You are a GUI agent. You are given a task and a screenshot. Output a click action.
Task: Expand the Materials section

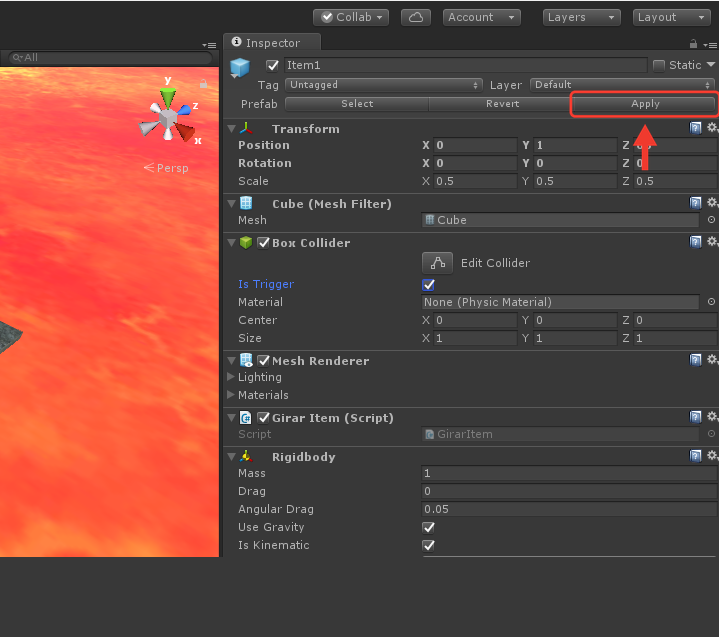point(231,395)
